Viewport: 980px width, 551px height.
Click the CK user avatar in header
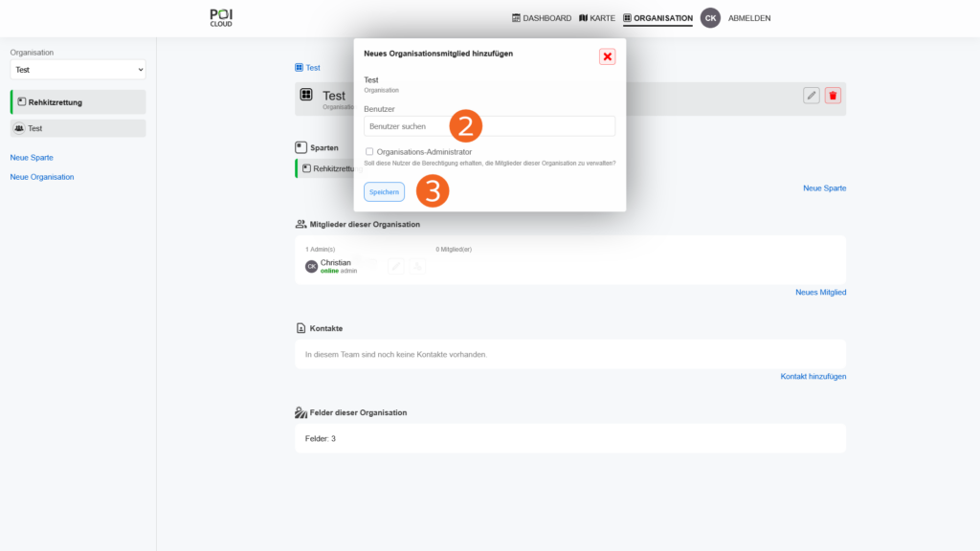point(710,18)
